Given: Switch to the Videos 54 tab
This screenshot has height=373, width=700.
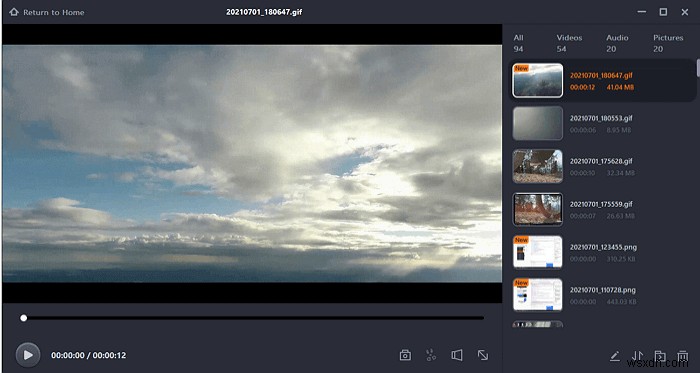Looking at the screenshot, I should coord(569,43).
